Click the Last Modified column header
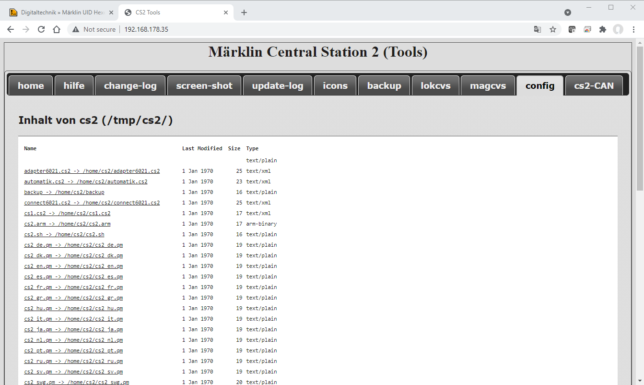 202,148
